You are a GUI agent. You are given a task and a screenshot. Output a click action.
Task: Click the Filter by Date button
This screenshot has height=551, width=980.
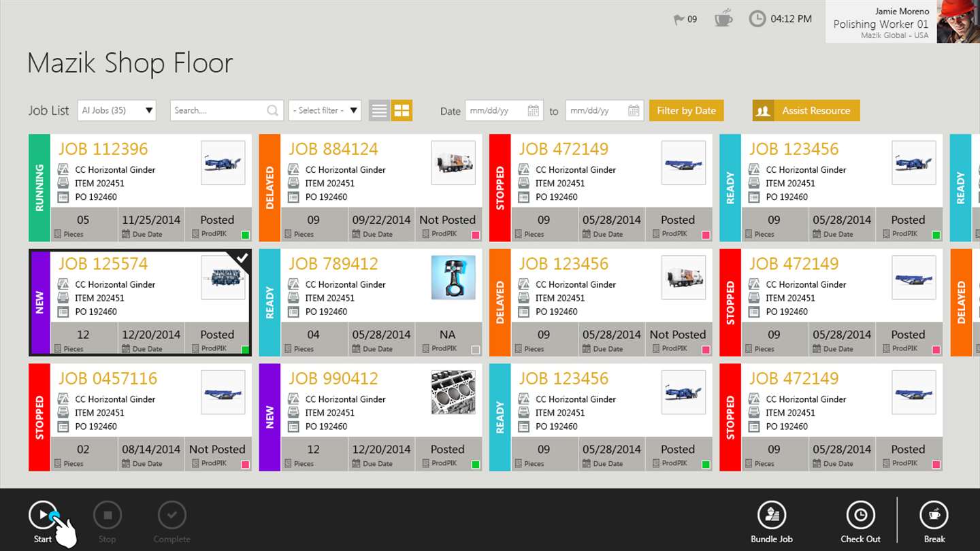point(686,111)
